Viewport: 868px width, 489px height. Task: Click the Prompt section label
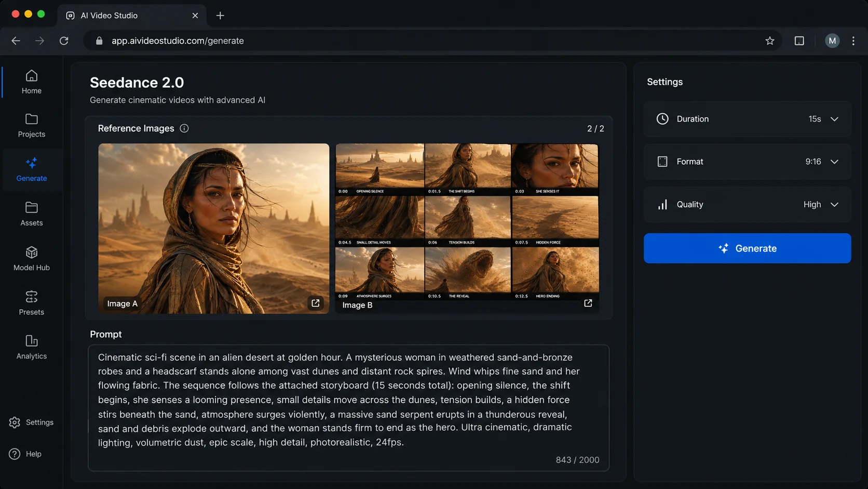[106, 334]
